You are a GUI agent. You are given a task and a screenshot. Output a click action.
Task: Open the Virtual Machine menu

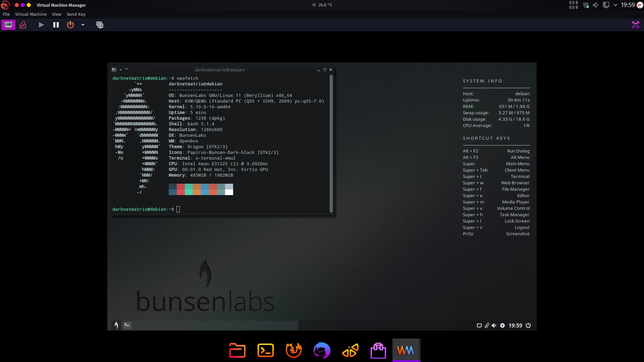[x=31, y=14]
